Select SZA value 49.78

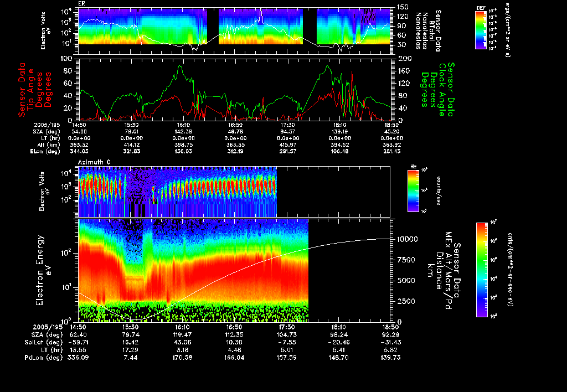236,132
